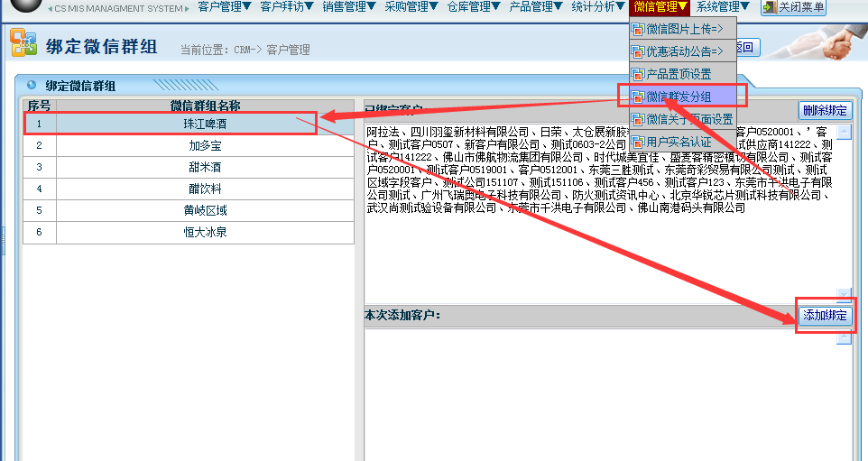
Task: Click the up arrow of bound-customers scrollbar
Action: [845, 132]
